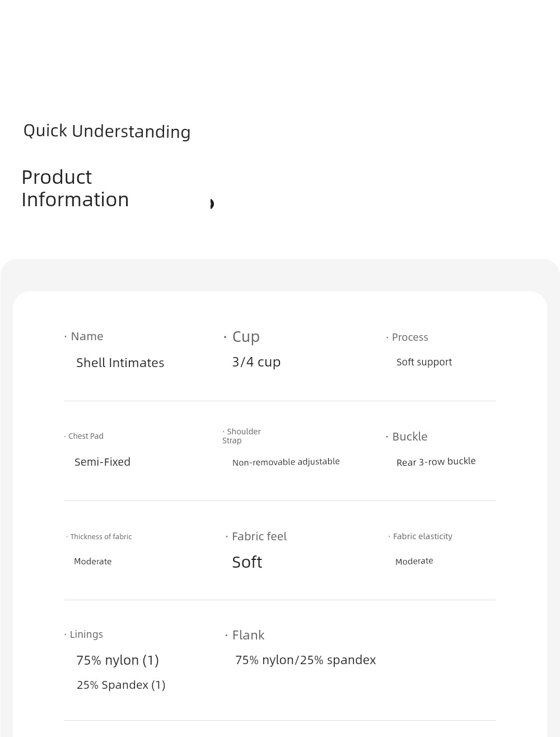The height and width of the screenshot is (737, 560).
Task: Click the Quick Understanding heading
Action: (x=107, y=131)
